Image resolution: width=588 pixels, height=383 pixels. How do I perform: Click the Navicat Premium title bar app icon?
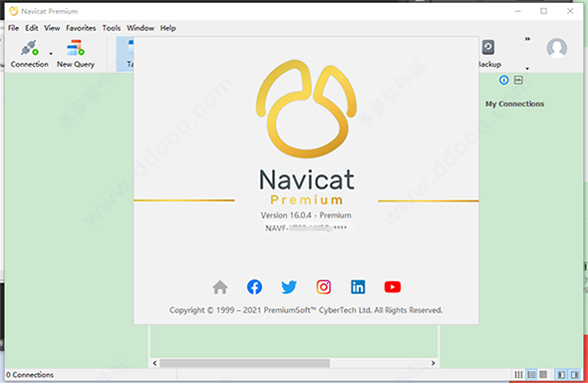point(14,11)
